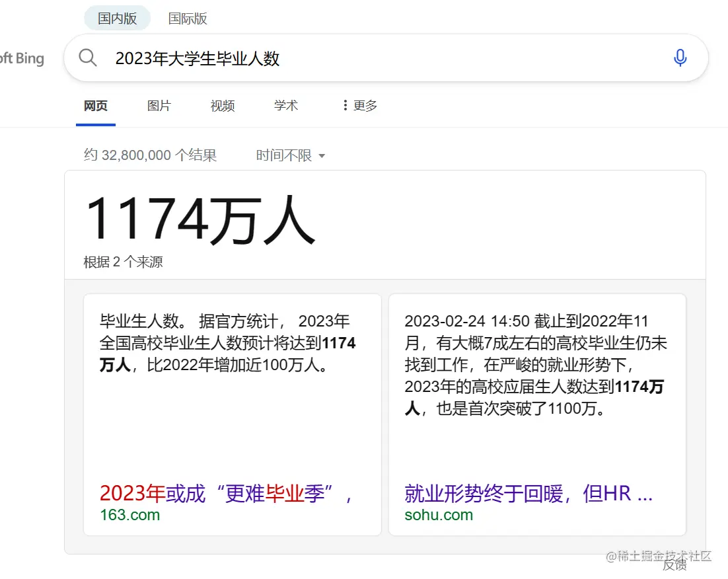Image resolution: width=728 pixels, height=579 pixels.
Task: Switch to the 视频 tab
Action: [x=222, y=105]
